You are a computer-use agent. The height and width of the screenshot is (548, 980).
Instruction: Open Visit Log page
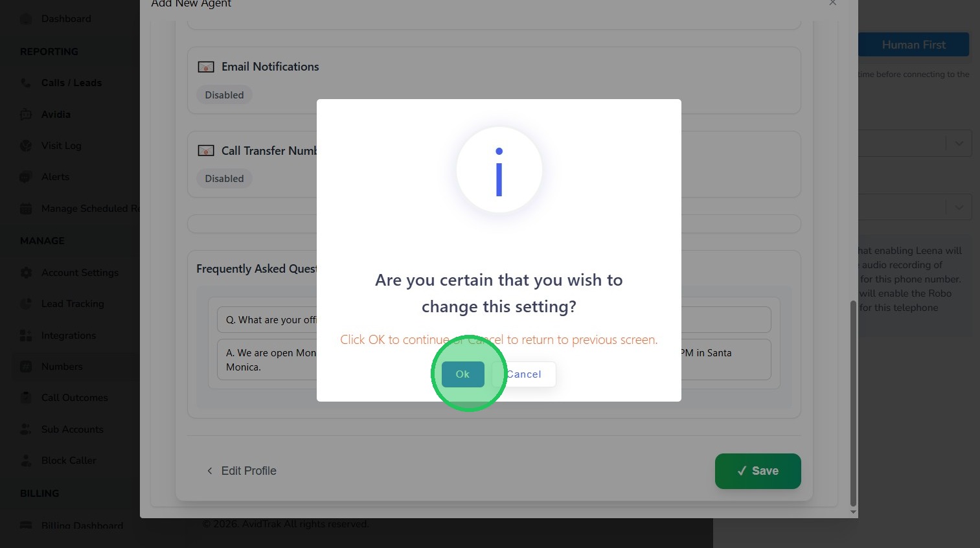tap(62, 146)
